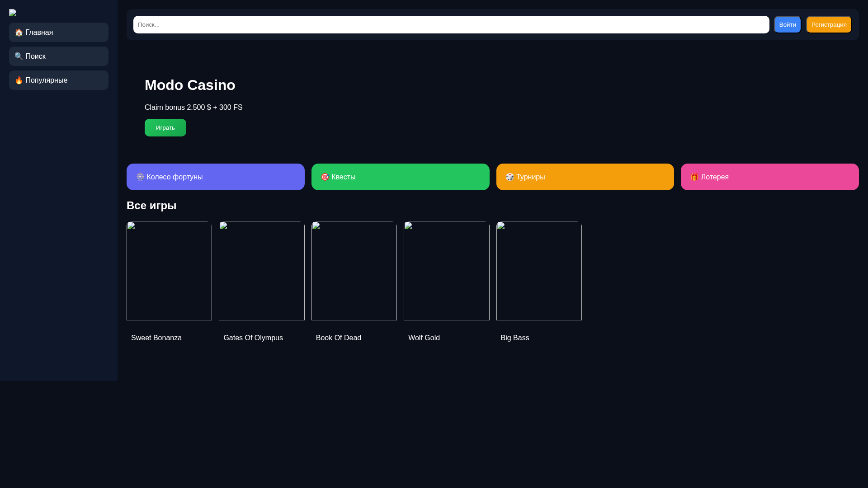Image resolution: width=868 pixels, height=488 pixels.
Task: Open the Квесты tile
Action: click(x=401, y=177)
